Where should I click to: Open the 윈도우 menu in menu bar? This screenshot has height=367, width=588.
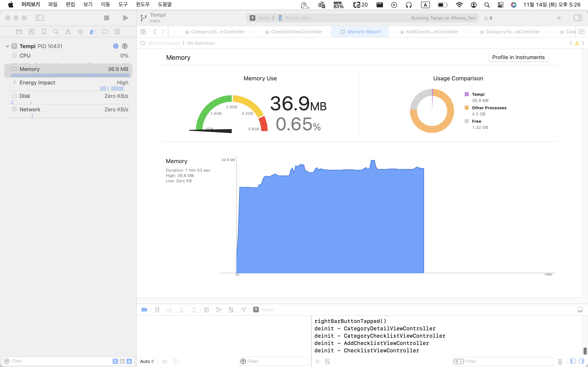coord(143,5)
